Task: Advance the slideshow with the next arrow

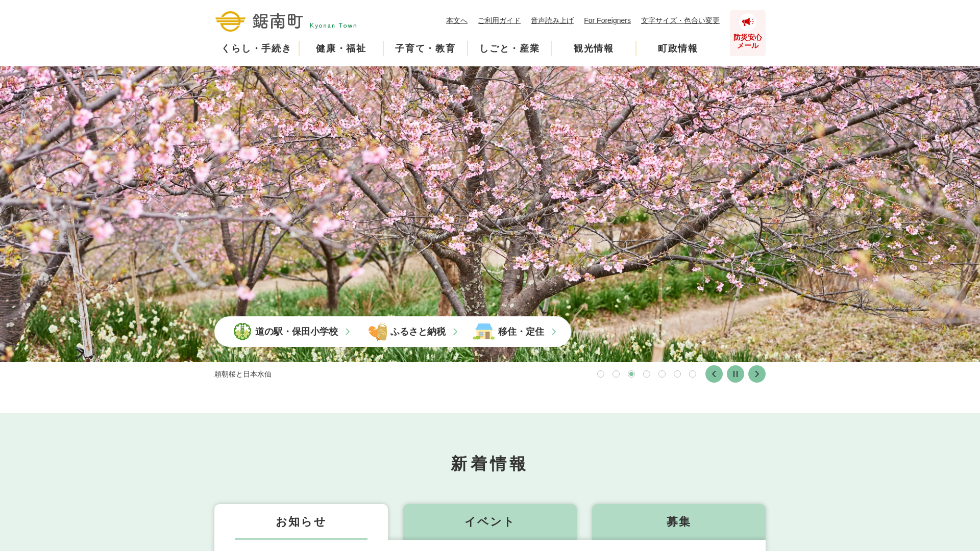Action: (756, 374)
